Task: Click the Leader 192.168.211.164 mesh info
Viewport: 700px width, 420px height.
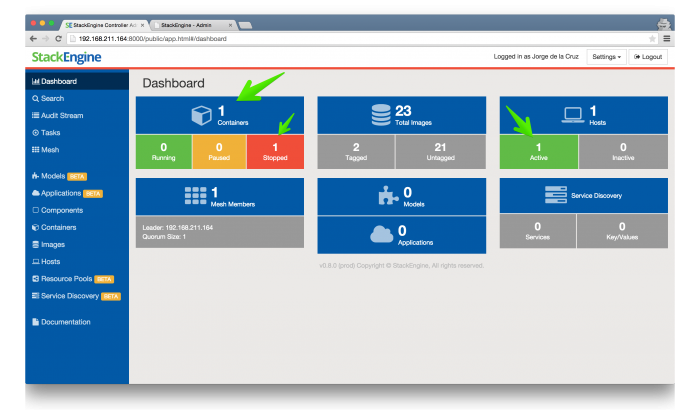Action: pyautogui.click(x=178, y=228)
